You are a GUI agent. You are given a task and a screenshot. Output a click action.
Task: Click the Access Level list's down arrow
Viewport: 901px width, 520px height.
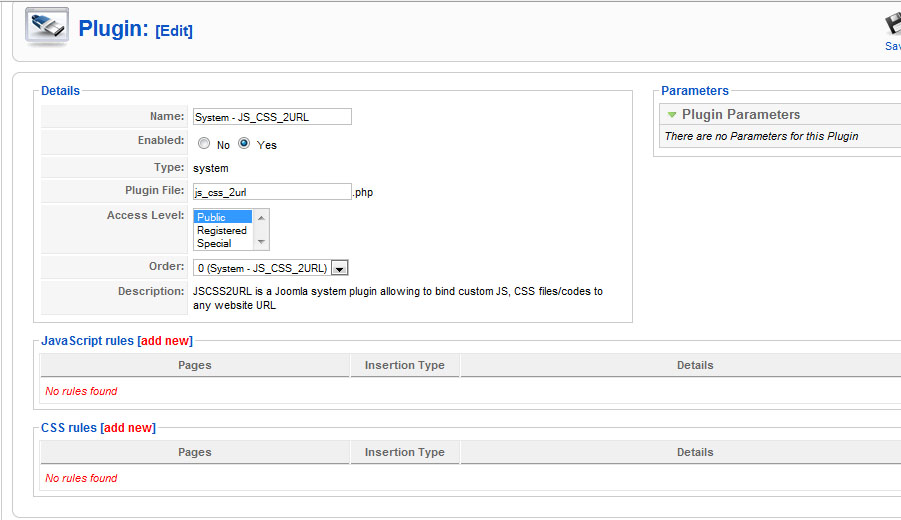pyautogui.click(x=261, y=242)
